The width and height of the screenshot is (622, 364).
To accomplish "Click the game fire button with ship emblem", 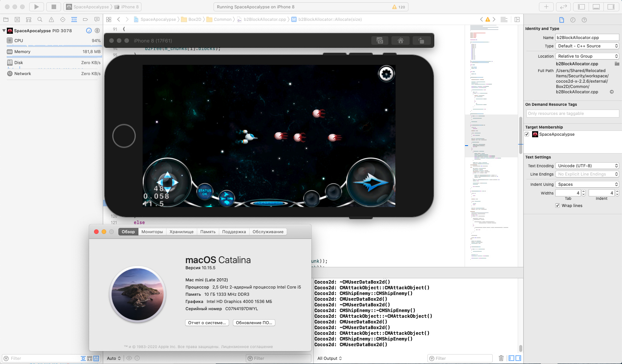I will 371,183.
